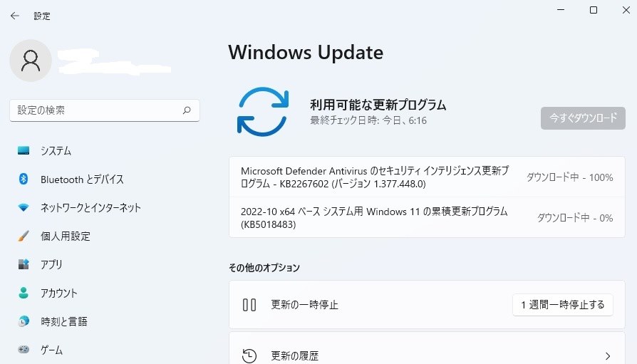Viewport: 637px width, 364px height.
Task: Click the network Wi-Fi icon
Action: point(24,207)
